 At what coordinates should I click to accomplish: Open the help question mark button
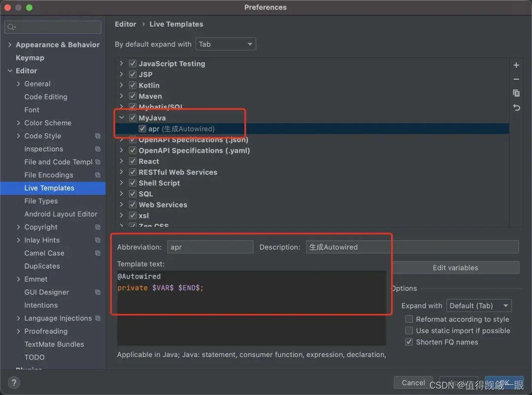14,383
